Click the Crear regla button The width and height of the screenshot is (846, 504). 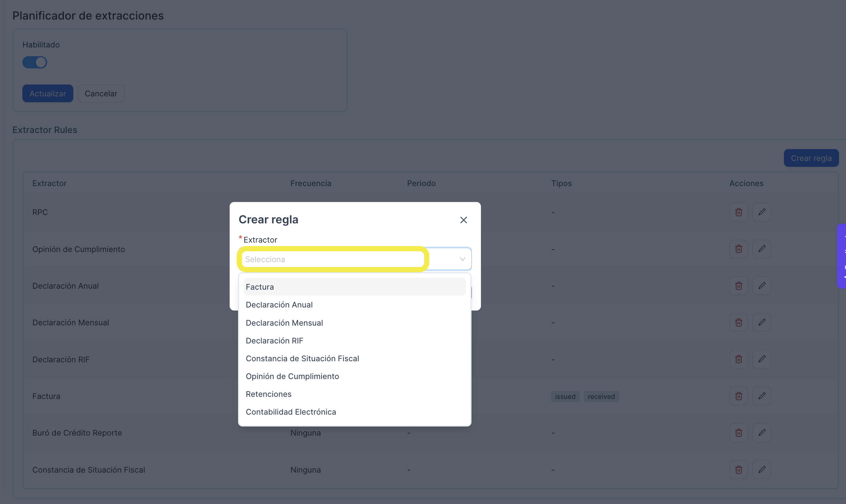(811, 158)
